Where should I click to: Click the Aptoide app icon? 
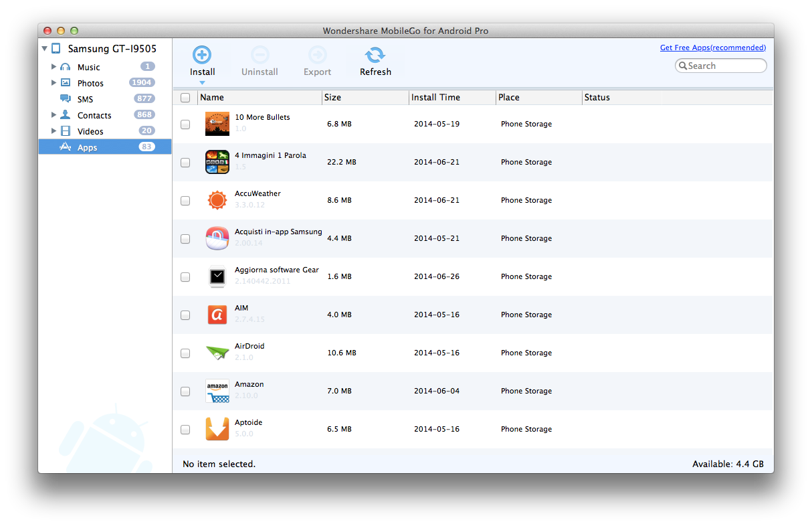[217, 429]
